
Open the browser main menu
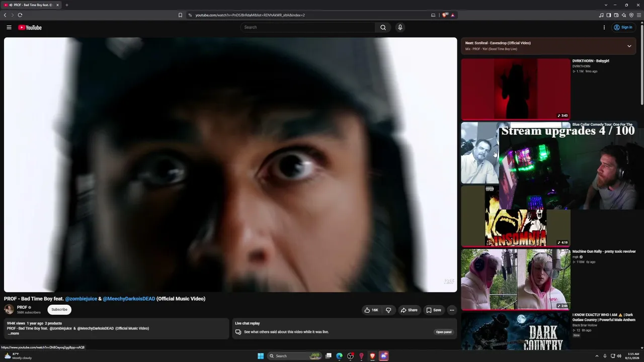[639, 15]
